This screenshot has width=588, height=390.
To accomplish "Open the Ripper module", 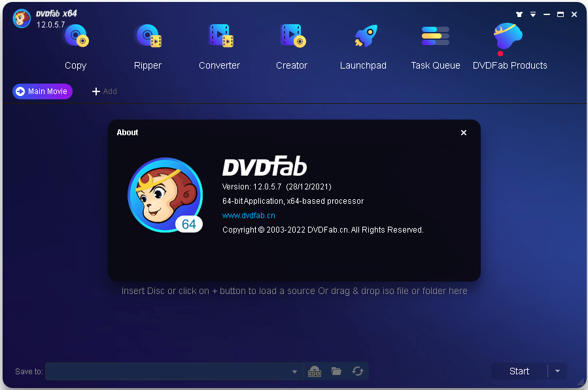I will coord(148,47).
